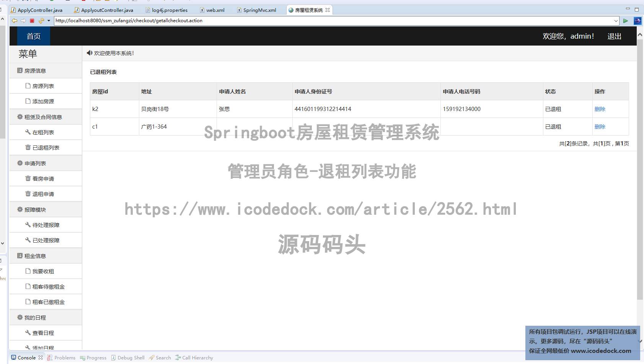Screen dimensions: 644x364
Task: Collapse the 报障模块 menu section
Action: [x=35, y=210]
